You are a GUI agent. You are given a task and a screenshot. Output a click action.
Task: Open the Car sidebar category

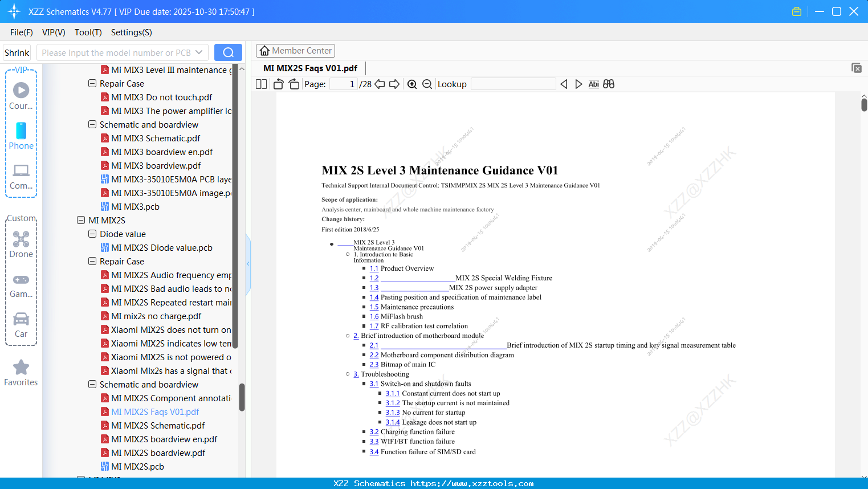point(21,324)
